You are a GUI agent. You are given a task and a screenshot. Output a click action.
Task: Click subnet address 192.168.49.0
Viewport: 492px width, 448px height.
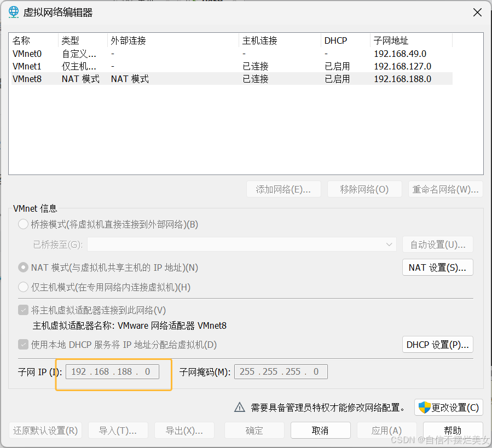[x=400, y=54]
